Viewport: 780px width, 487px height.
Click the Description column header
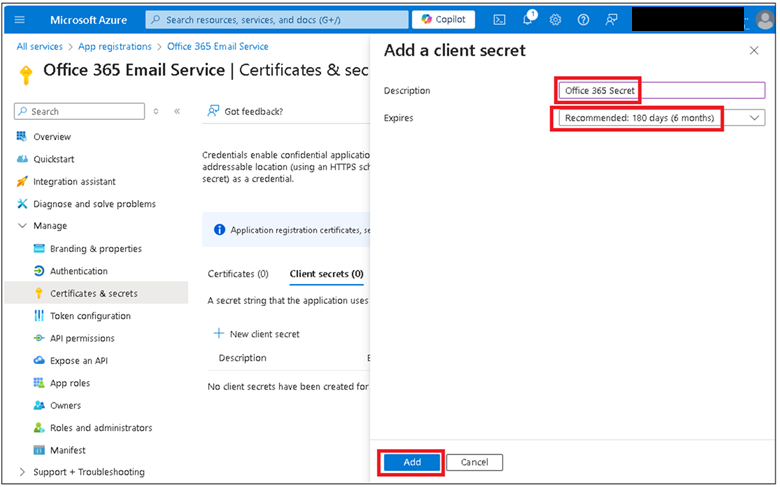242,358
